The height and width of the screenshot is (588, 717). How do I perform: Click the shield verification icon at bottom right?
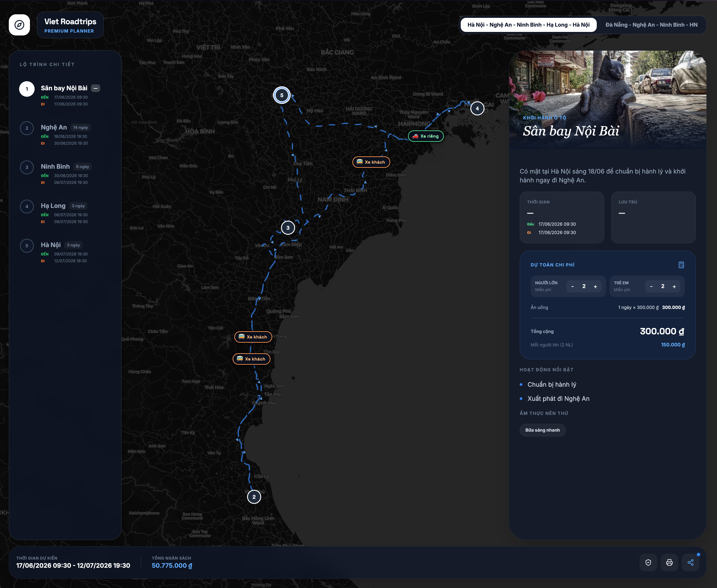[x=648, y=562]
